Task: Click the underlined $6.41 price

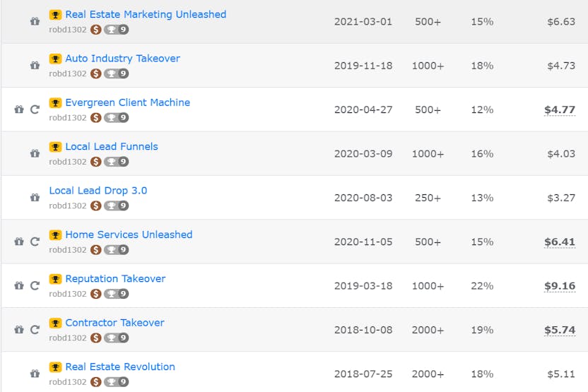Action: [560, 242]
